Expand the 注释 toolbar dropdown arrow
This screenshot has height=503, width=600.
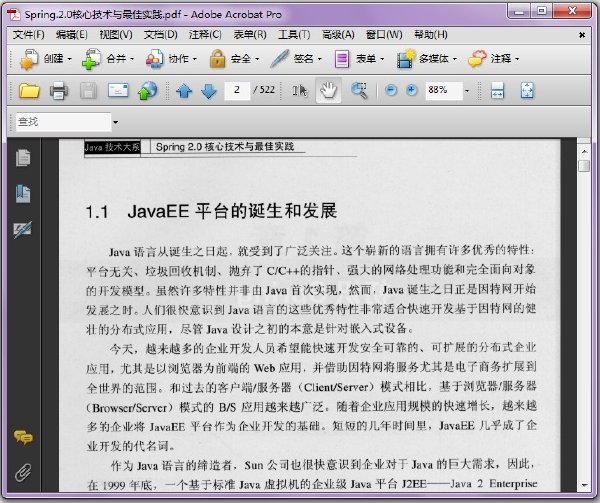click(517, 59)
